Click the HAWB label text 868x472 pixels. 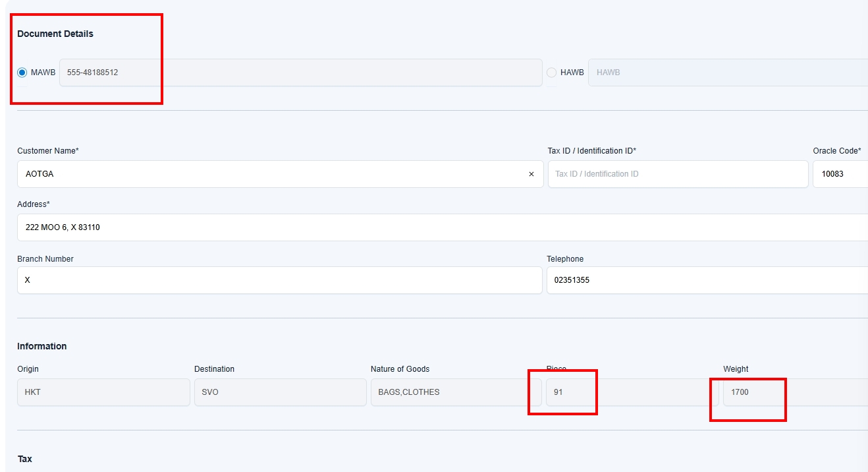(572, 73)
